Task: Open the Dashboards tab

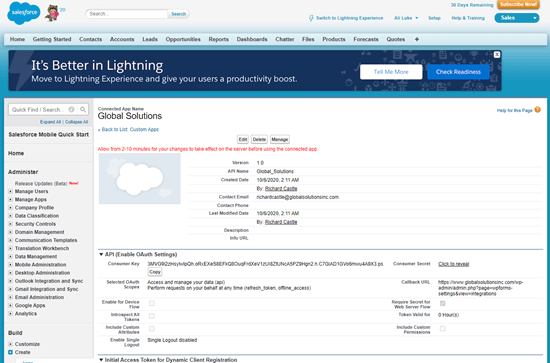Action: point(252,39)
